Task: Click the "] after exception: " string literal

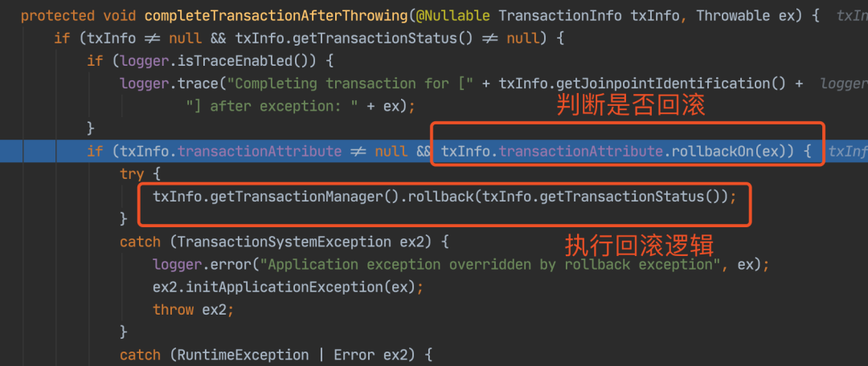Action: tap(272, 106)
